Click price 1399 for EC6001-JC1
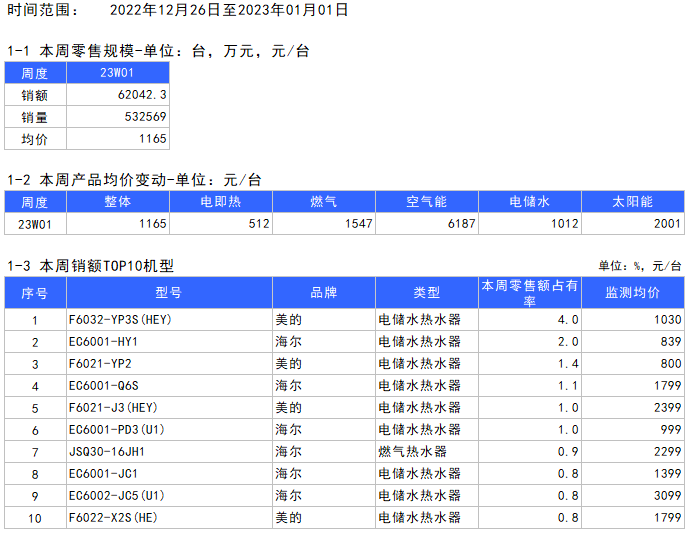The height and width of the screenshot is (534, 689). click(667, 473)
